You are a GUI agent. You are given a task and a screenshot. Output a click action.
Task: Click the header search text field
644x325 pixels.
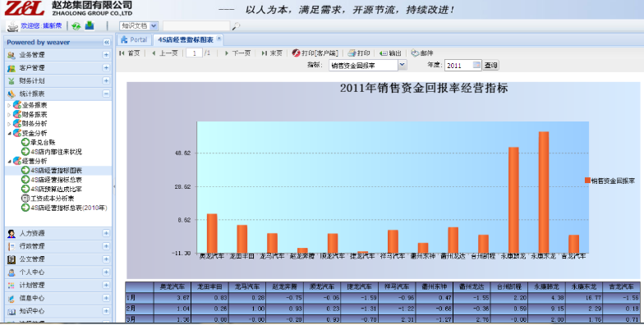195,26
